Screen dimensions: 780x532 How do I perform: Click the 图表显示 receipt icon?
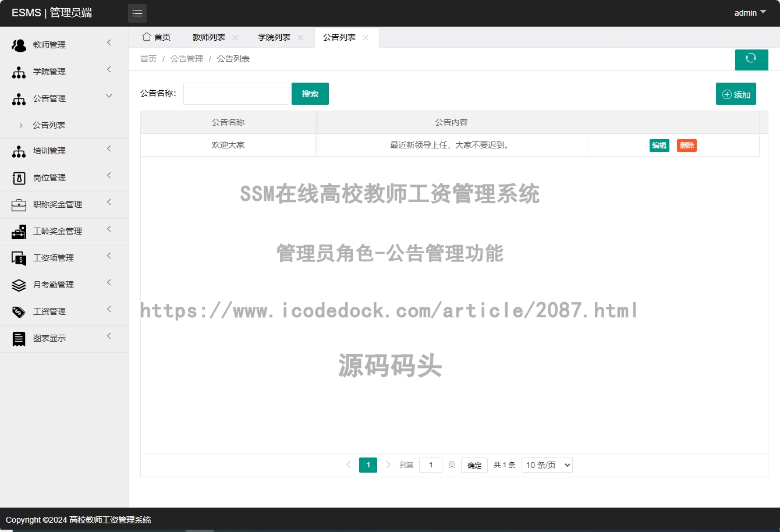(x=19, y=339)
